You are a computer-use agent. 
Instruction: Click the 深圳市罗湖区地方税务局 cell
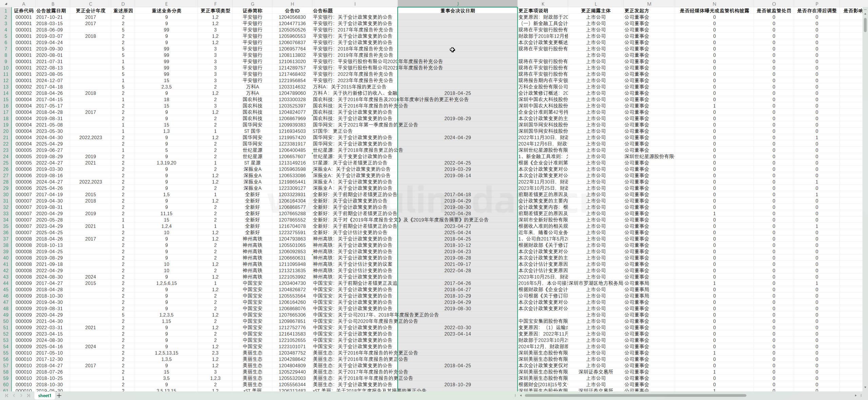tap(596, 283)
